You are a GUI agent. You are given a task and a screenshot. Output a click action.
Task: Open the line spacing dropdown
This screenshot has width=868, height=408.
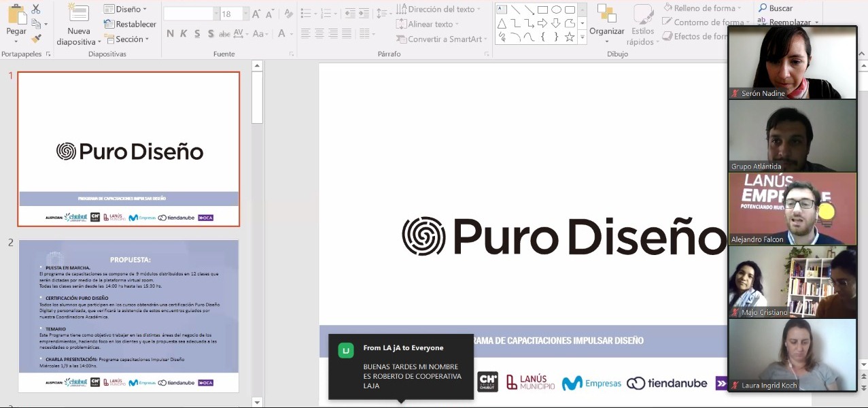click(x=384, y=13)
